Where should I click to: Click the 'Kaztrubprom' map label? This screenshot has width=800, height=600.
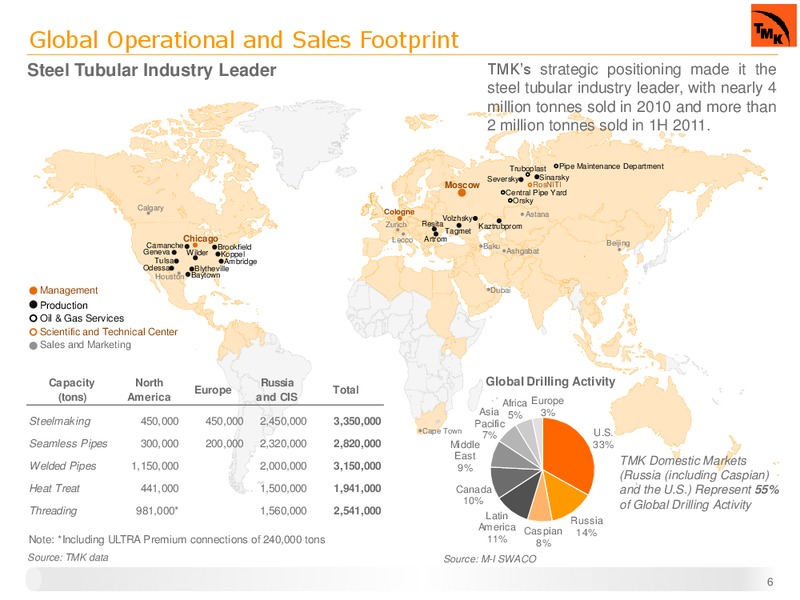pyautogui.click(x=500, y=226)
